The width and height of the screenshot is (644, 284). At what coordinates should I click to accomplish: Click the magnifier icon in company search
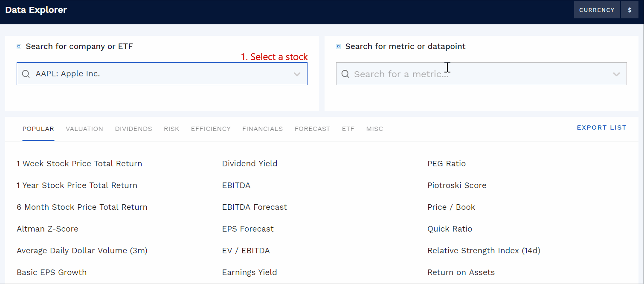coord(26,74)
